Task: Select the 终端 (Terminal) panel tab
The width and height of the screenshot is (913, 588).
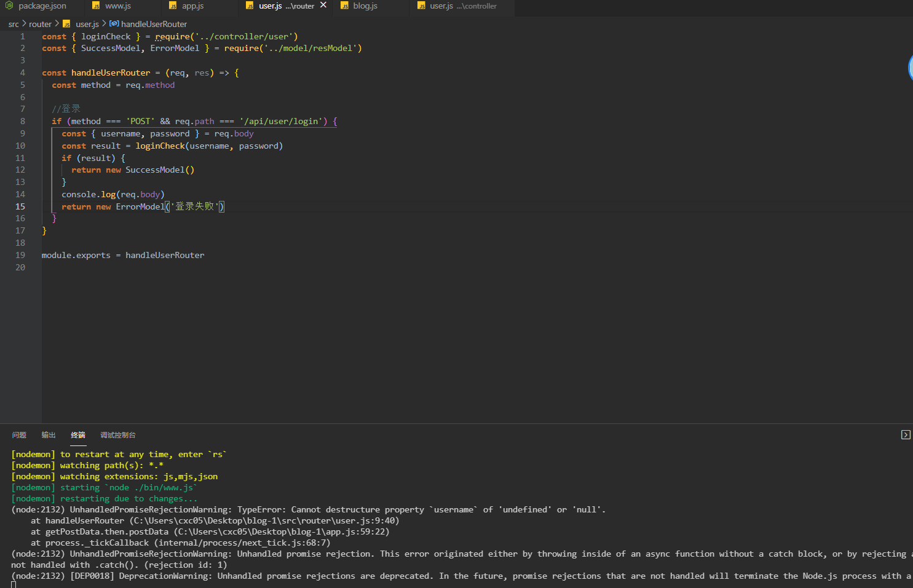Action: [x=78, y=435]
